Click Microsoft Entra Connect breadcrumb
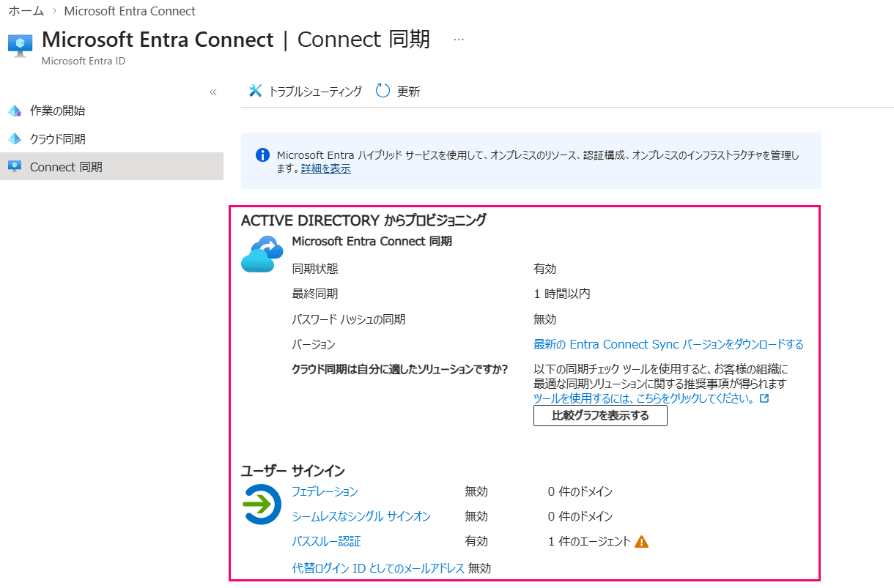The height and width of the screenshot is (588, 894). (130, 12)
